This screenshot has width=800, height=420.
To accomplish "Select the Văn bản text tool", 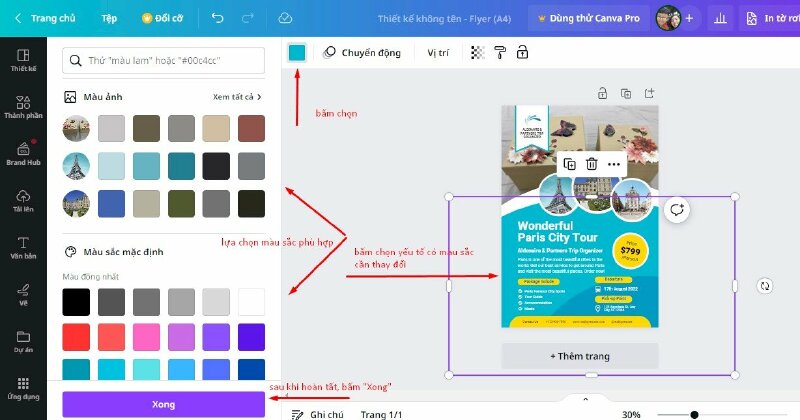I will (x=23, y=248).
